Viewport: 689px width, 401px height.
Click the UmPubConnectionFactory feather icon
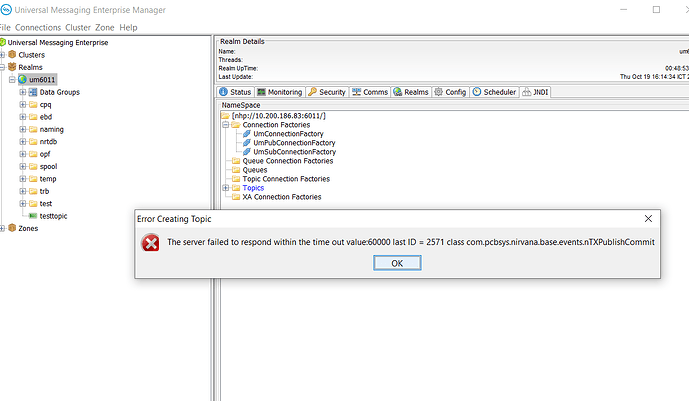[247, 143]
